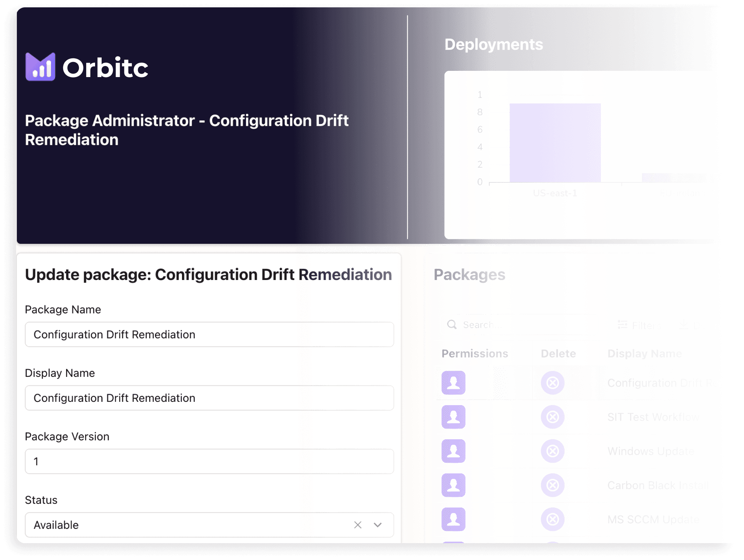Delete the Windows Update package
This screenshot has height=560, width=744.
click(x=552, y=451)
